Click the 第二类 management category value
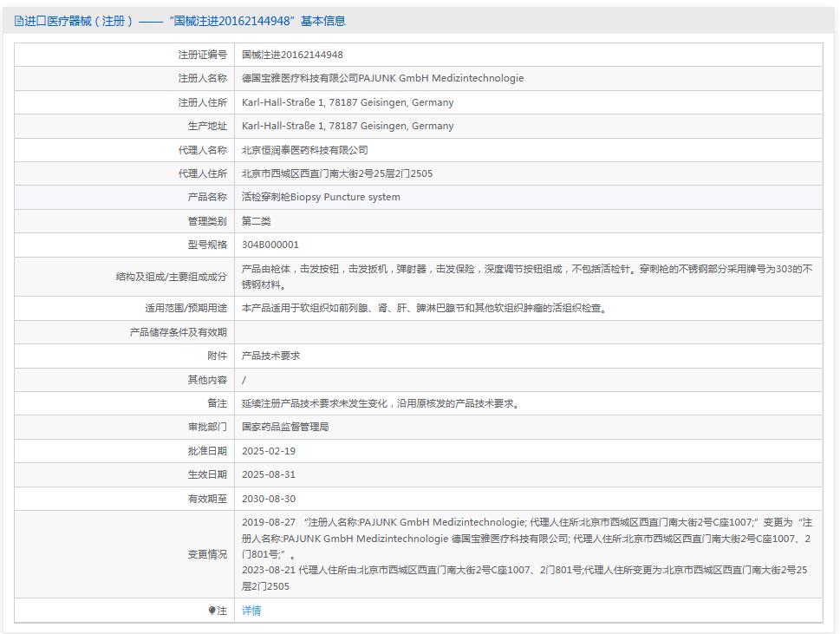Image resolution: width=840 pixels, height=634 pixels. click(258, 220)
